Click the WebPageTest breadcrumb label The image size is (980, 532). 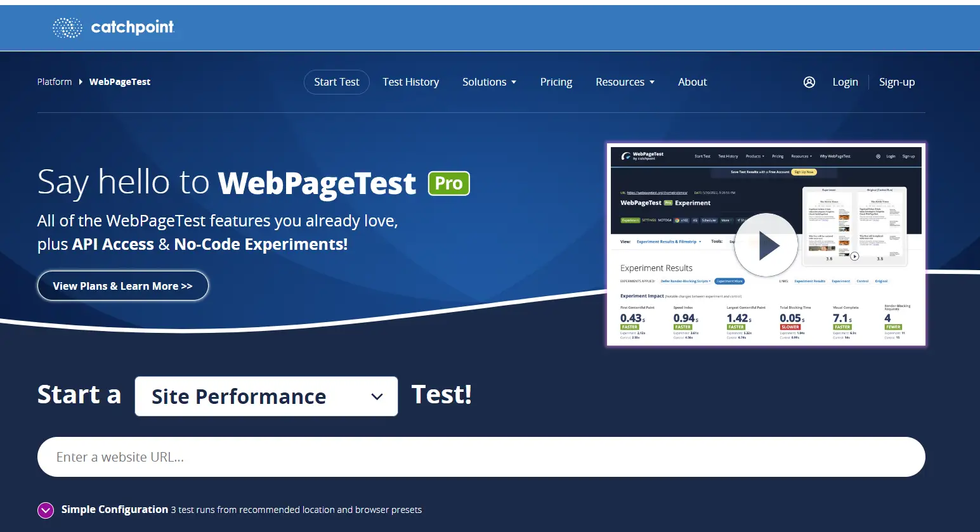(120, 82)
